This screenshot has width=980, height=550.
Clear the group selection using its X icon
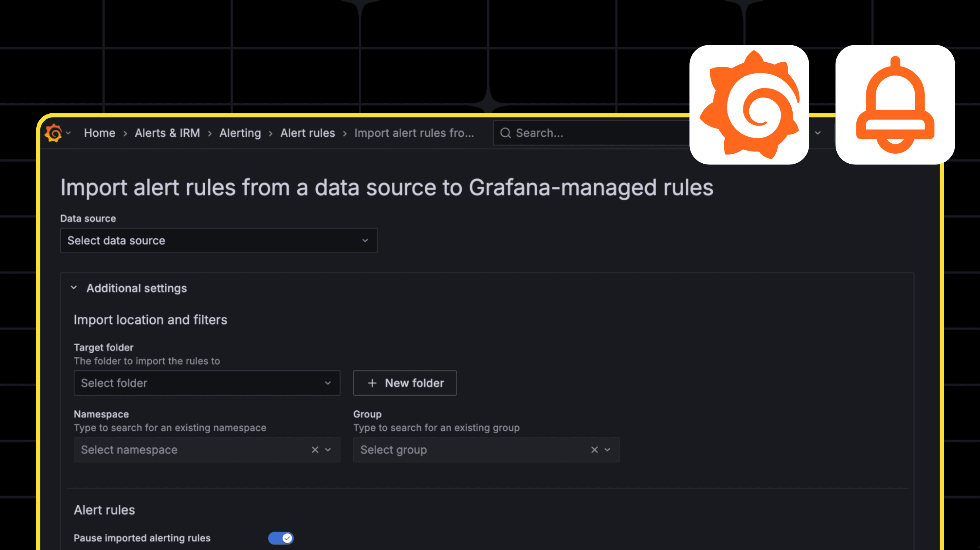click(594, 450)
